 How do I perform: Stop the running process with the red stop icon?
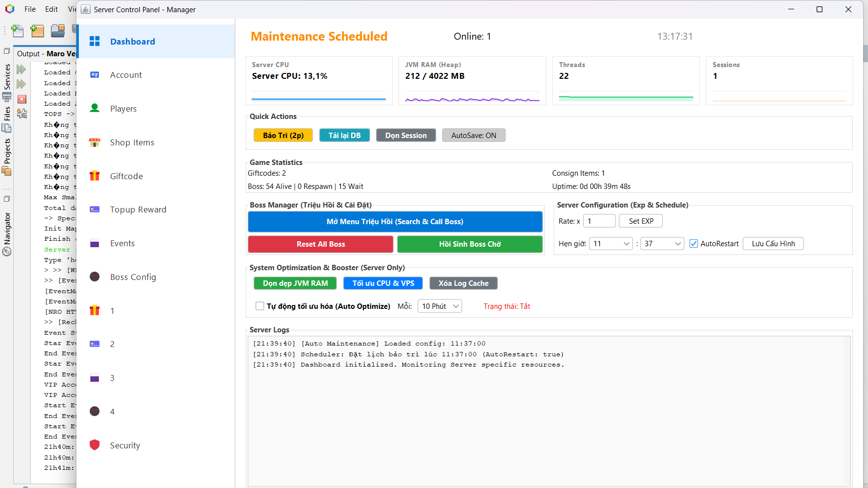click(x=22, y=99)
